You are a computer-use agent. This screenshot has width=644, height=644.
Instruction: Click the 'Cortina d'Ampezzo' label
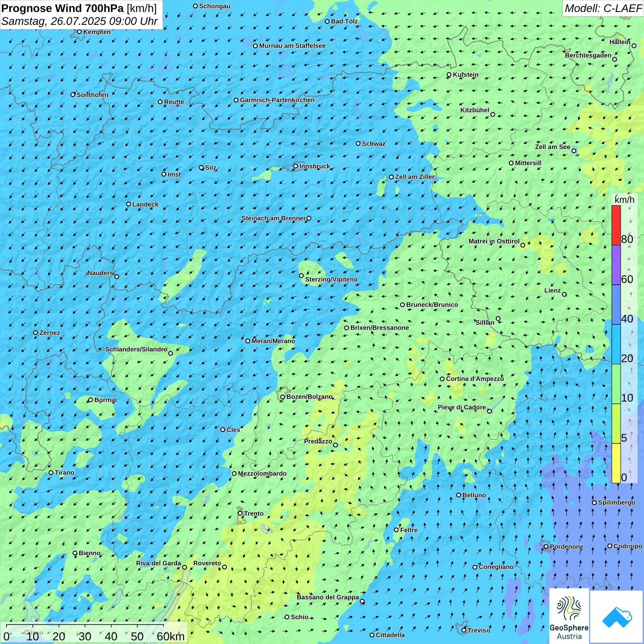pyautogui.click(x=475, y=379)
